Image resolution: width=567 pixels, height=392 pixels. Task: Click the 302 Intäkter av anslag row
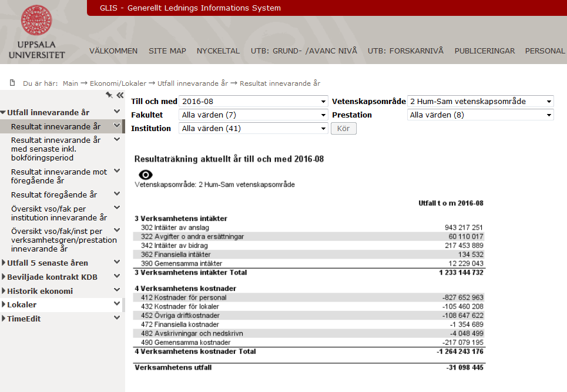tap(309, 227)
